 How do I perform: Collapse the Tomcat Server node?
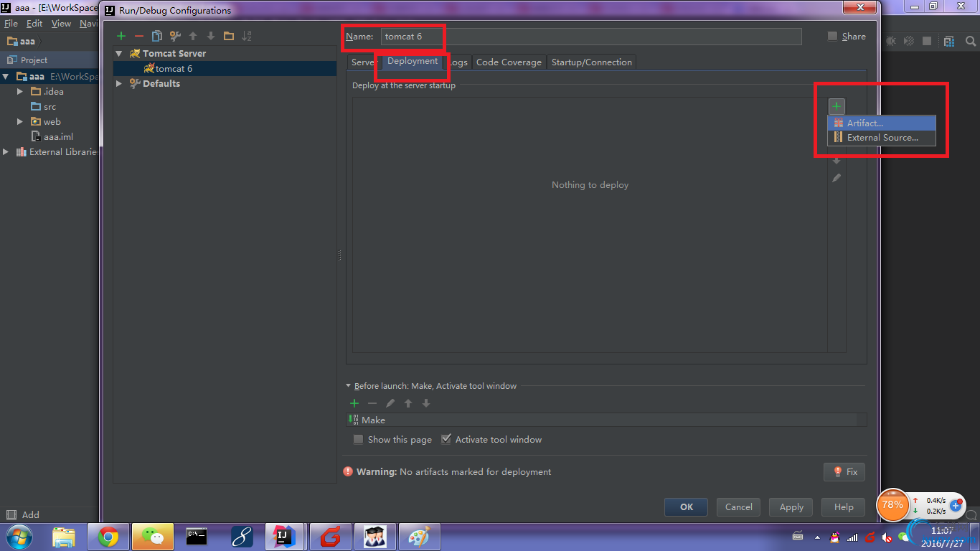tap(119, 54)
